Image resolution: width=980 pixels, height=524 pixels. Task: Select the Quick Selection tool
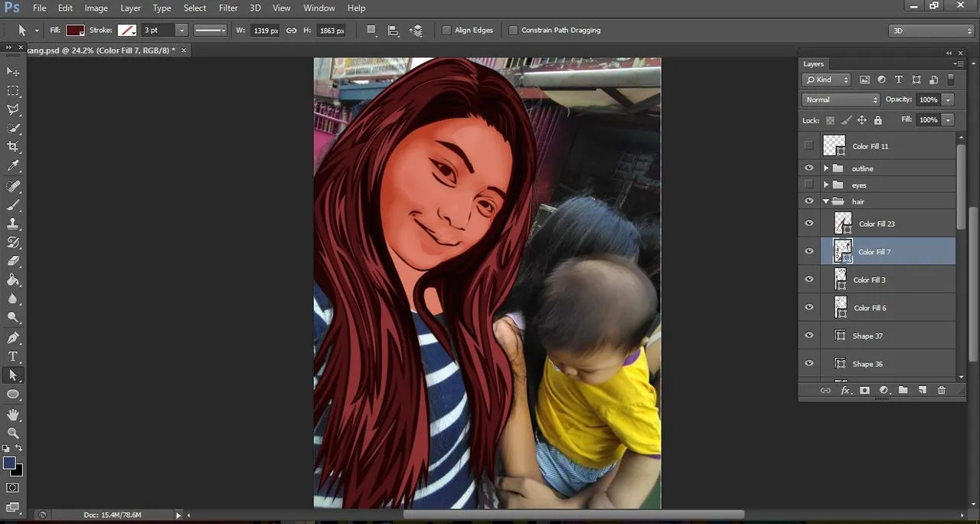(13, 128)
